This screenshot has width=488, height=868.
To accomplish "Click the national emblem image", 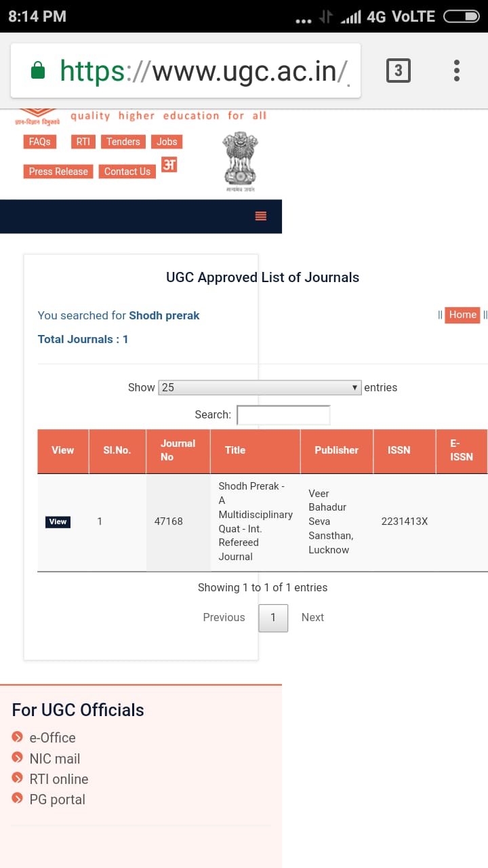I will pyautogui.click(x=241, y=162).
